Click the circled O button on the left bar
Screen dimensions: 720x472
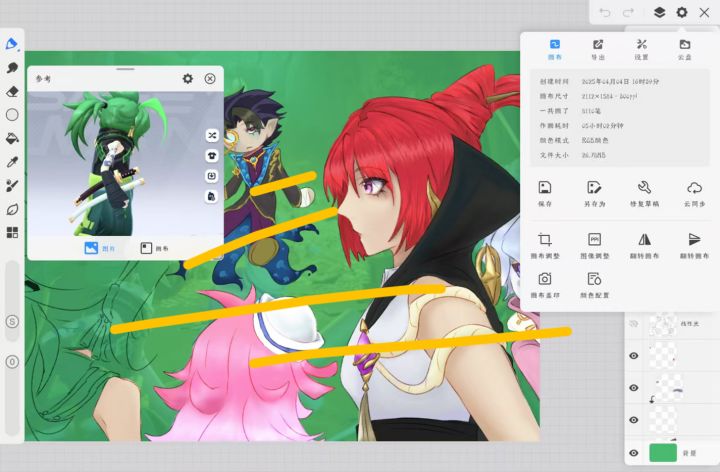tap(12, 362)
